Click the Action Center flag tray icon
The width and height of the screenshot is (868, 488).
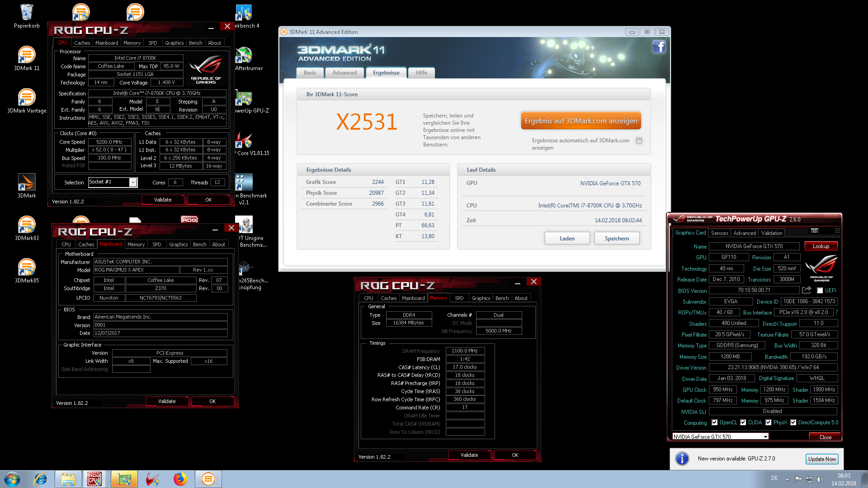click(798, 479)
